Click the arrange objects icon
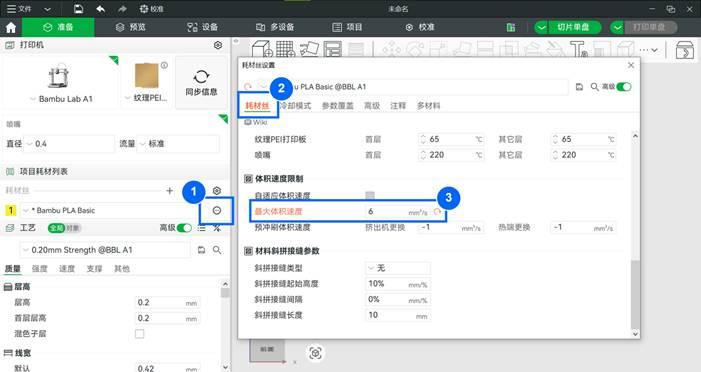Screen dimensions: 701x372 click(x=333, y=49)
